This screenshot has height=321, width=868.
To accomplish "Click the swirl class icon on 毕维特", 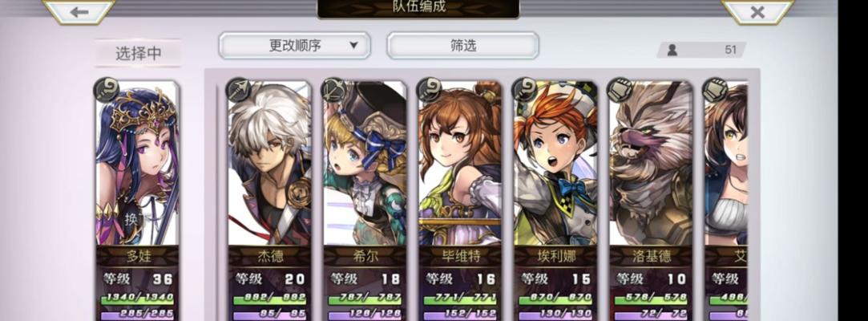I will click(x=429, y=90).
